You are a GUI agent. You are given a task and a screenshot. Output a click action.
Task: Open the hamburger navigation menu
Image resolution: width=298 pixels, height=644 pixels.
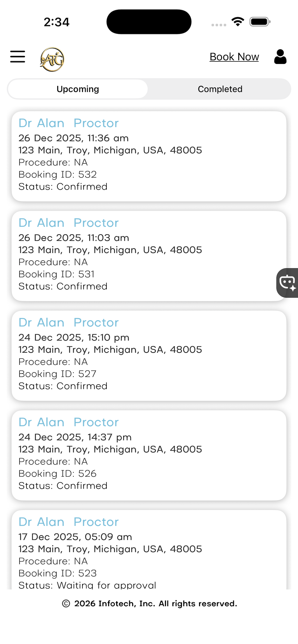[x=17, y=57]
